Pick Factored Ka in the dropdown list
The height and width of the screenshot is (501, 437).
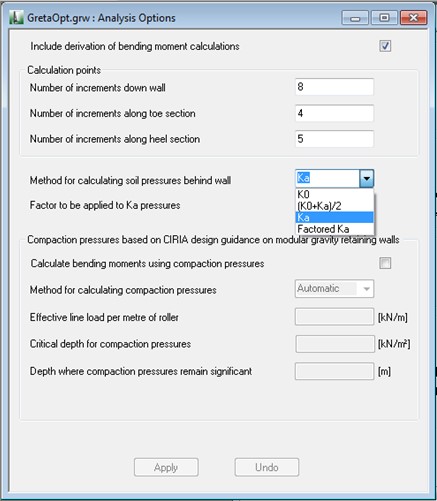335,229
